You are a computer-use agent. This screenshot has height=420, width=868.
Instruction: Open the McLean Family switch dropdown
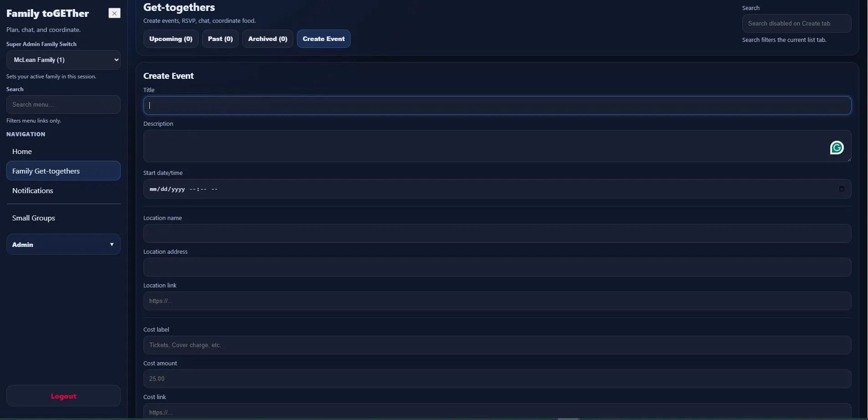pos(63,60)
